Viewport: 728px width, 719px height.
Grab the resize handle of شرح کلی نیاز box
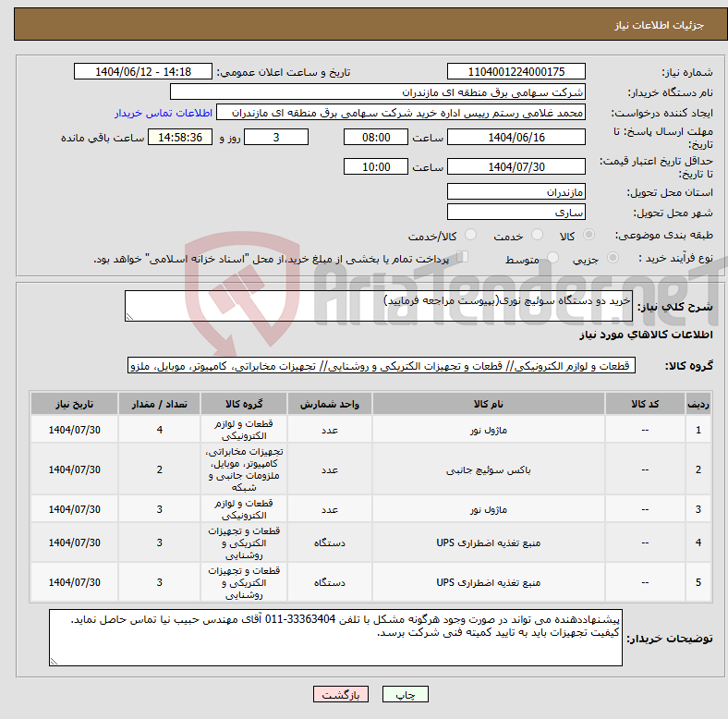(129, 317)
